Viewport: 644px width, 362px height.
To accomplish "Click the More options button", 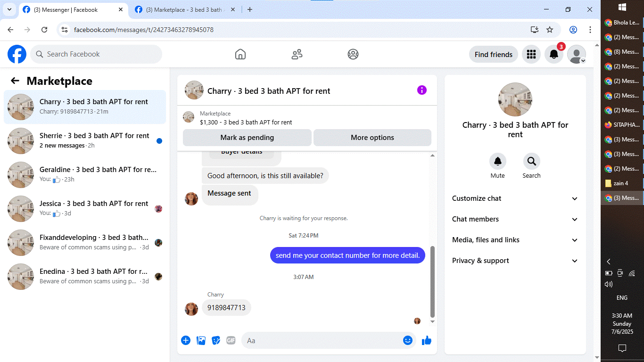I will (x=372, y=138).
